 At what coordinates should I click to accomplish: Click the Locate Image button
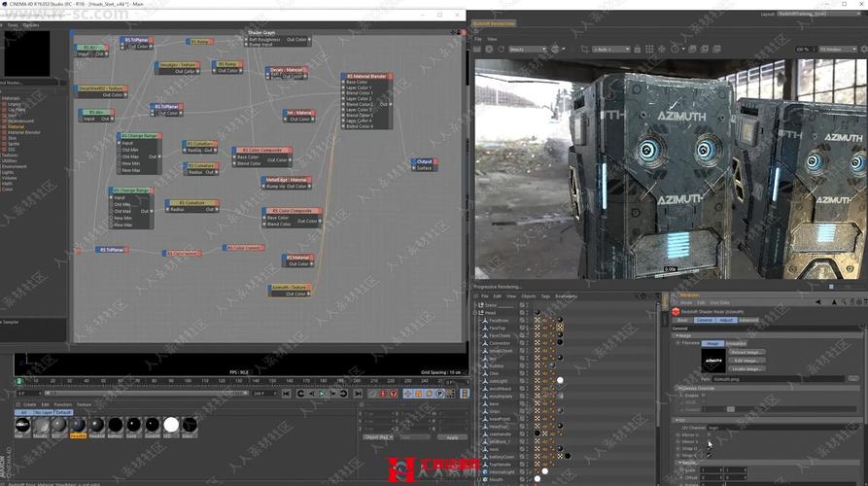746,368
